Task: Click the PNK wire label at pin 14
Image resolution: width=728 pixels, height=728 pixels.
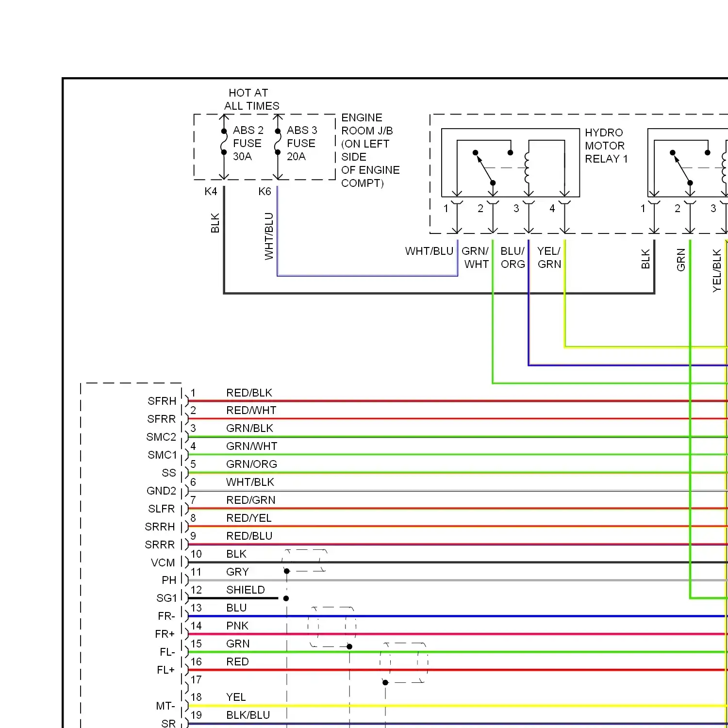Action: click(237, 626)
